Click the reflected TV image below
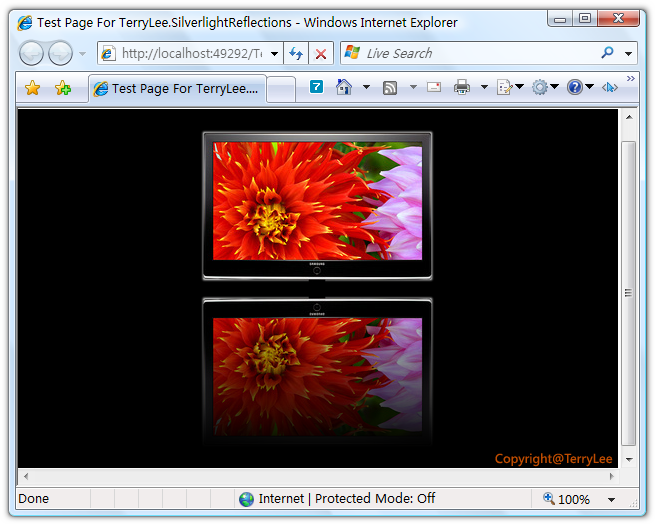Image resolution: width=655 pixels, height=524 pixels. pyautogui.click(x=317, y=370)
